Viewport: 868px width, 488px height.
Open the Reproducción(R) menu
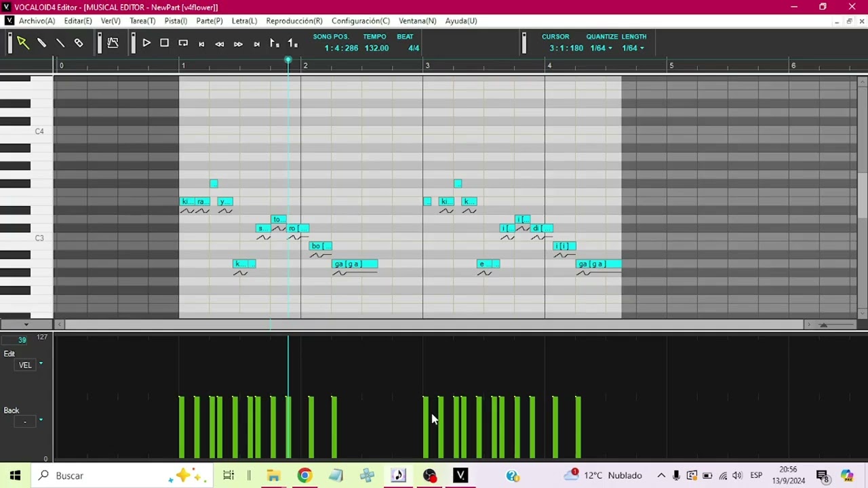(294, 21)
